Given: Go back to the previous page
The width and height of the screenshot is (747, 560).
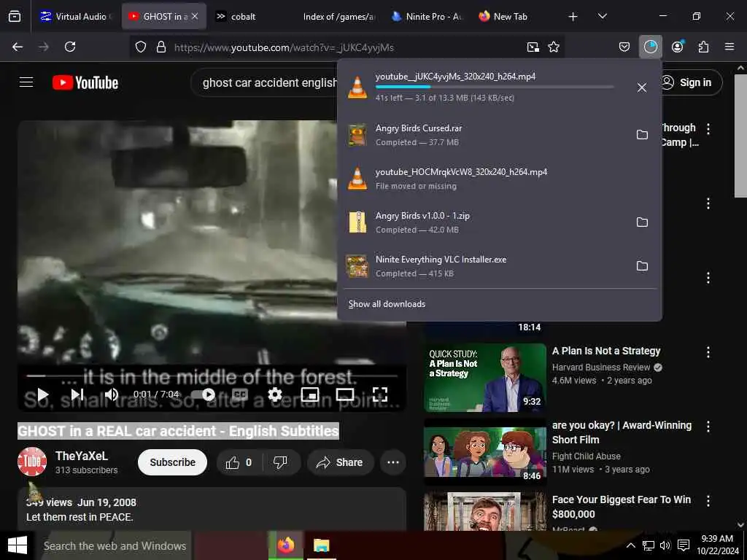Looking at the screenshot, I should pos(18,47).
